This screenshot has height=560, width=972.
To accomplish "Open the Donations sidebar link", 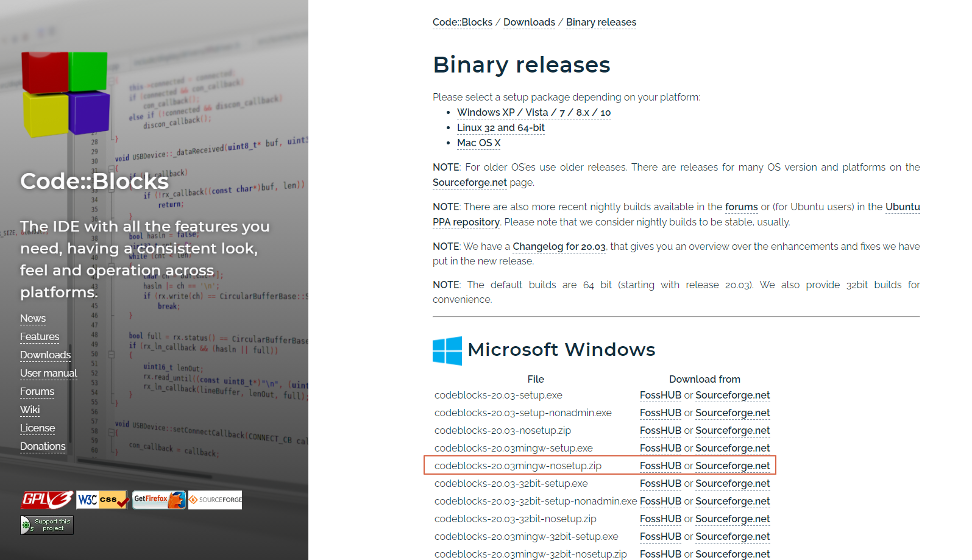I will point(43,447).
